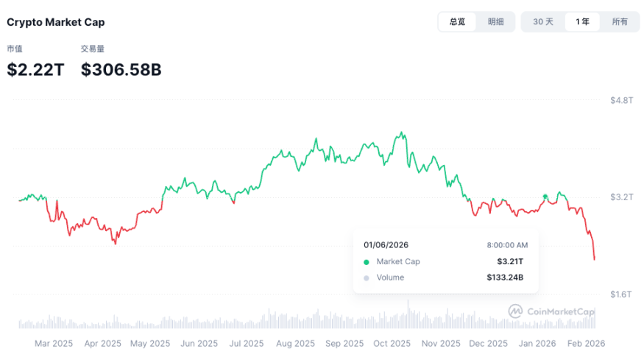The height and width of the screenshot is (357, 644).
Task: Click the Crypto Market Cap title
Action: (56, 22)
